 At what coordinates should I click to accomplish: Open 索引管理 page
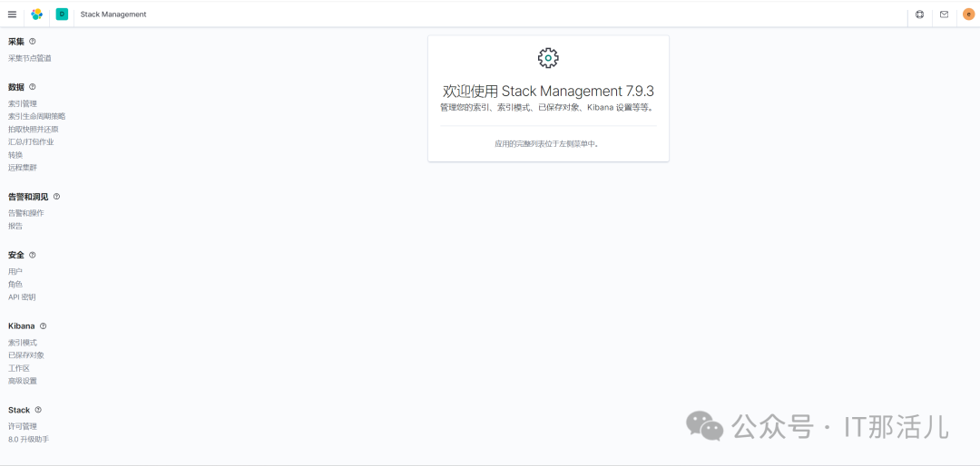[x=23, y=103]
